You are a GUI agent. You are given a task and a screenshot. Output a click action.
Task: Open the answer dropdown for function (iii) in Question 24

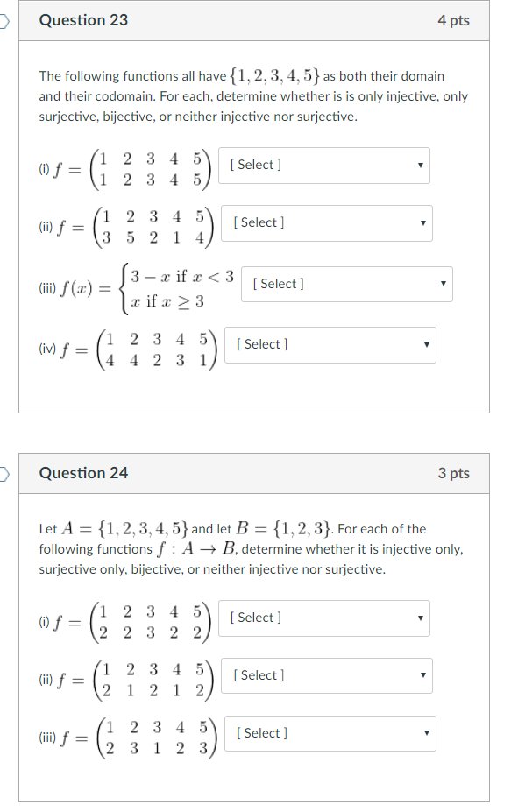331,733
